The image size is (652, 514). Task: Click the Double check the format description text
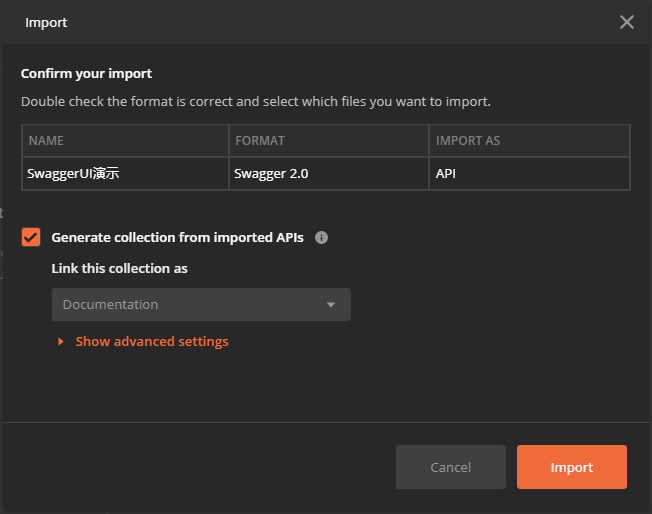pyautogui.click(x=256, y=101)
